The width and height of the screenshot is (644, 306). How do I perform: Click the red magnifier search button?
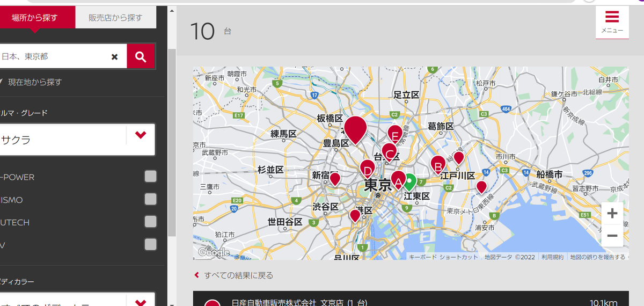[x=141, y=56]
